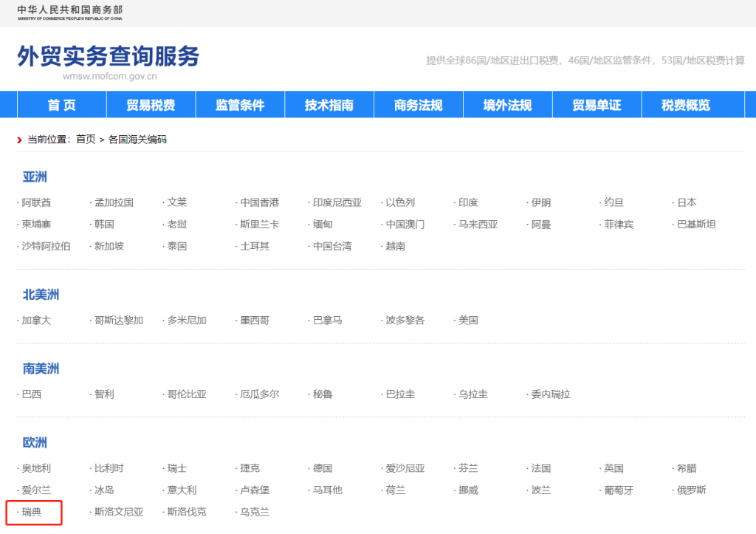Screen dimensions: 756x534
Task: Select the 商务法规 tab
Action: [x=419, y=105]
